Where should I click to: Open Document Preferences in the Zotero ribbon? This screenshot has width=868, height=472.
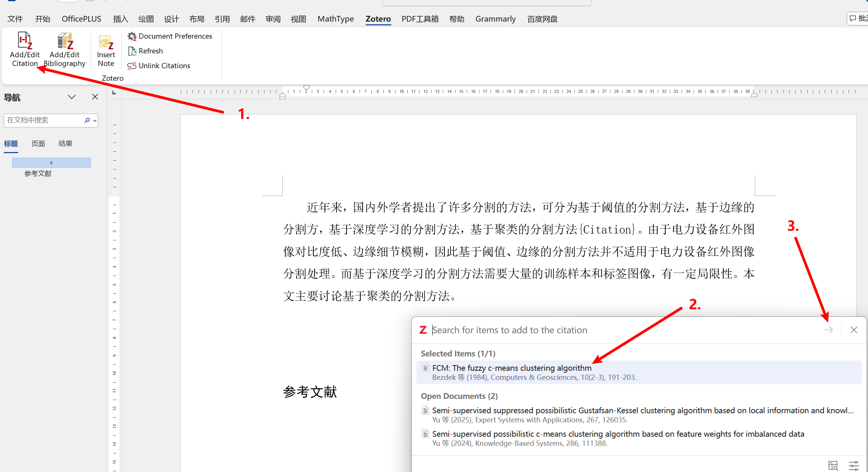point(170,36)
